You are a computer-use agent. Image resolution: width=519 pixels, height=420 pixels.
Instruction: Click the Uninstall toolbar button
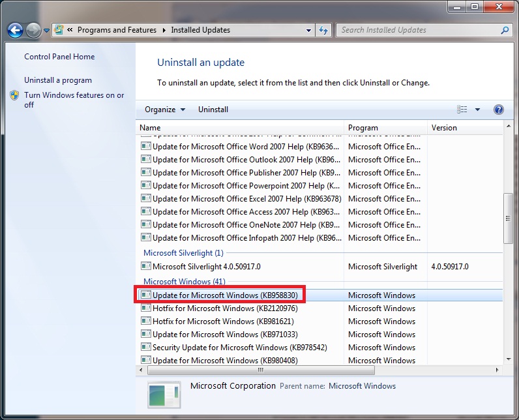pyautogui.click(x=213, y=110)
